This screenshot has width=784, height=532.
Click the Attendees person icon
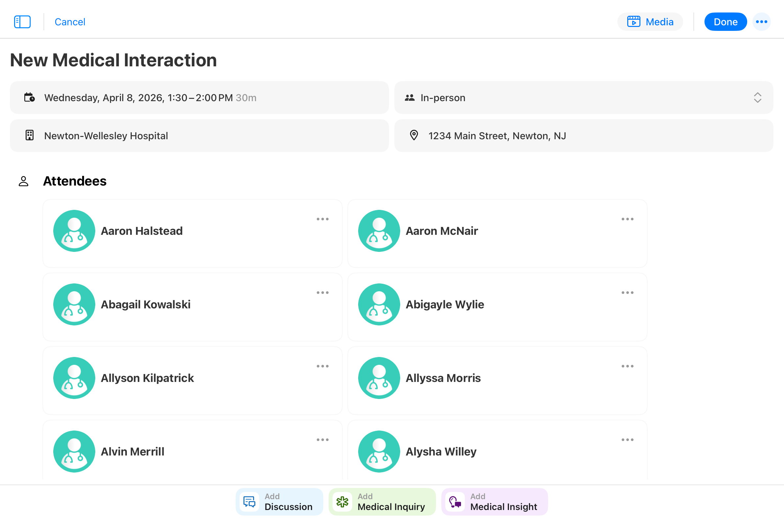[x=23, y=181]
